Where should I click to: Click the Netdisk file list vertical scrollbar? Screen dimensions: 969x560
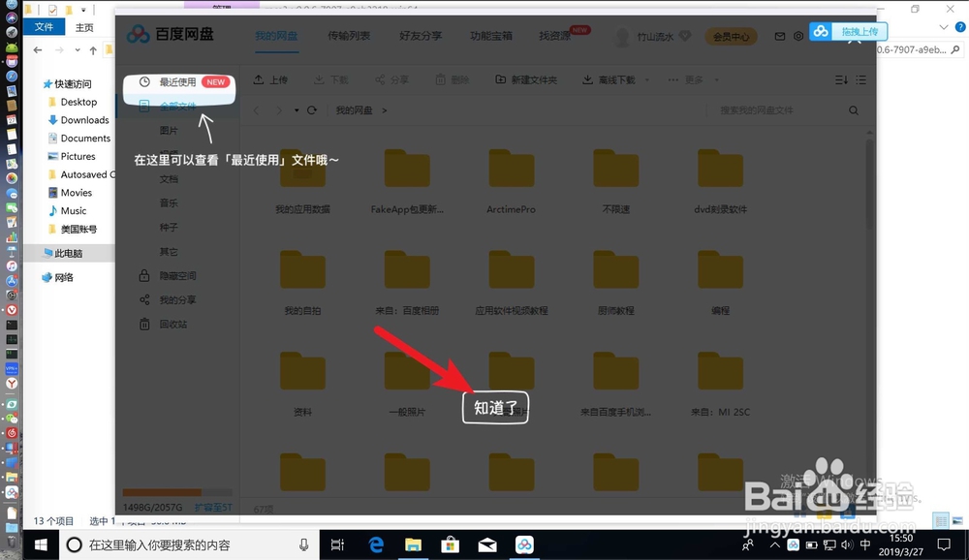click(869, 185)
